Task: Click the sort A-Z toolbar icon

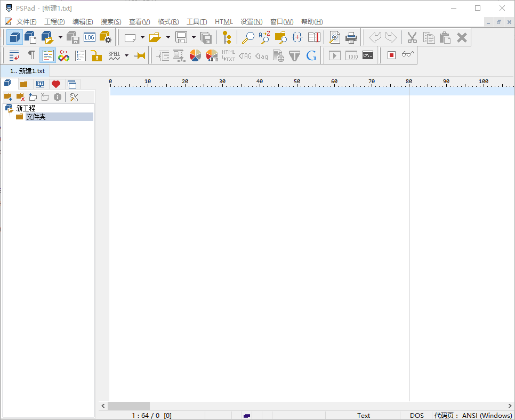Action: click(x=264, y=37)
